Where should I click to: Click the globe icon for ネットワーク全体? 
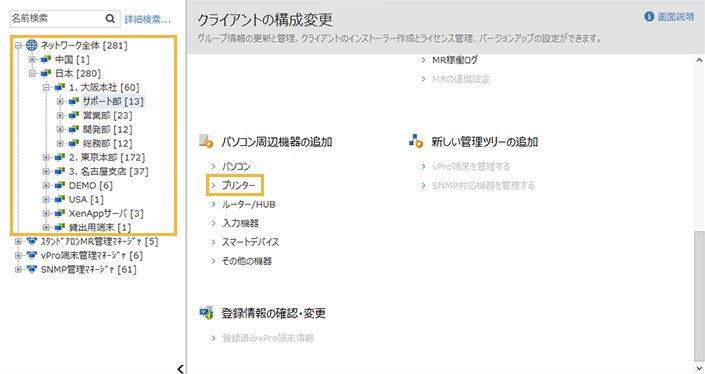coord(31,45)
